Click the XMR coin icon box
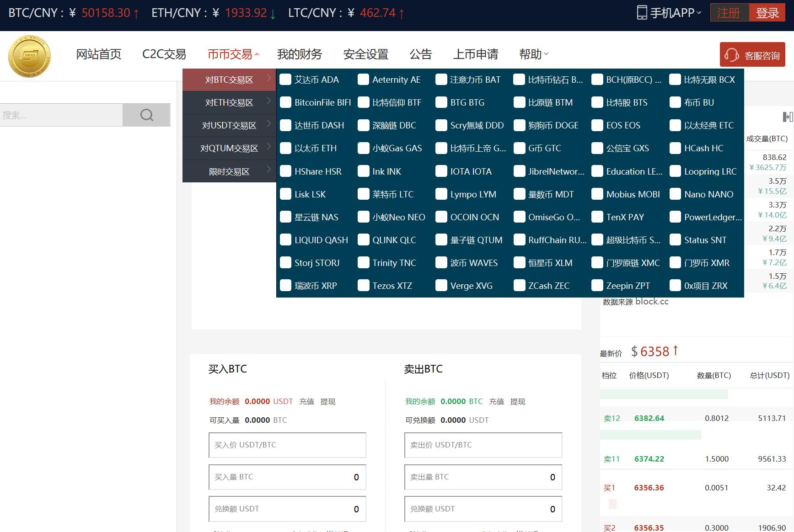 [x=675, y=263]
